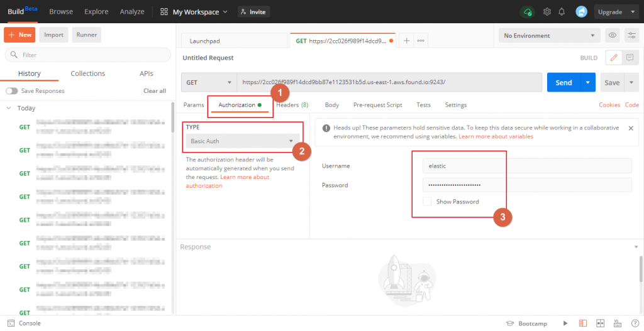Click the Invite button

(253, 12)
